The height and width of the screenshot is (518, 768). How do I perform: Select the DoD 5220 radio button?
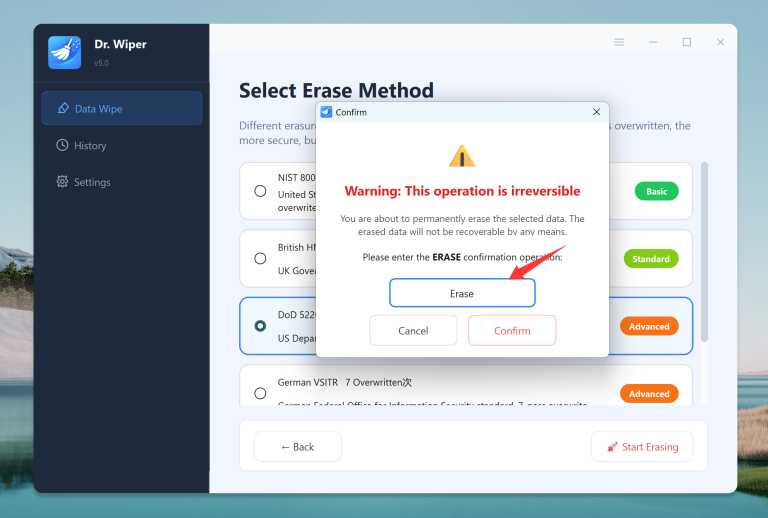(x=260, y=326)
